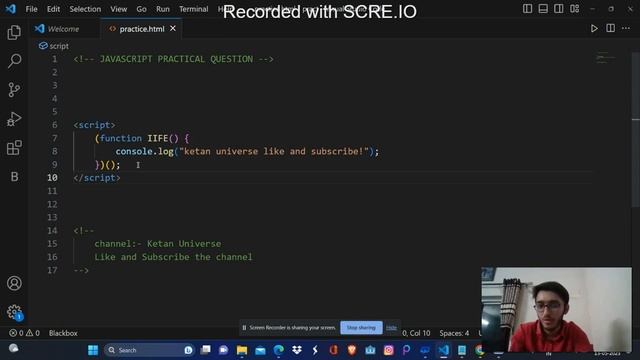Viewport: 640px width, 360px height.
Task: Toggle the bottom panel layout icon
Action: pyautogui.click(x=543, y=9)
